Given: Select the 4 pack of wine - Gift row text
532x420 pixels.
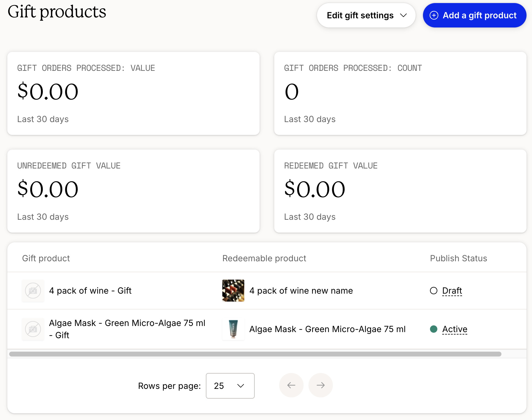Looking at the screenshot, I should pos(90,291).
